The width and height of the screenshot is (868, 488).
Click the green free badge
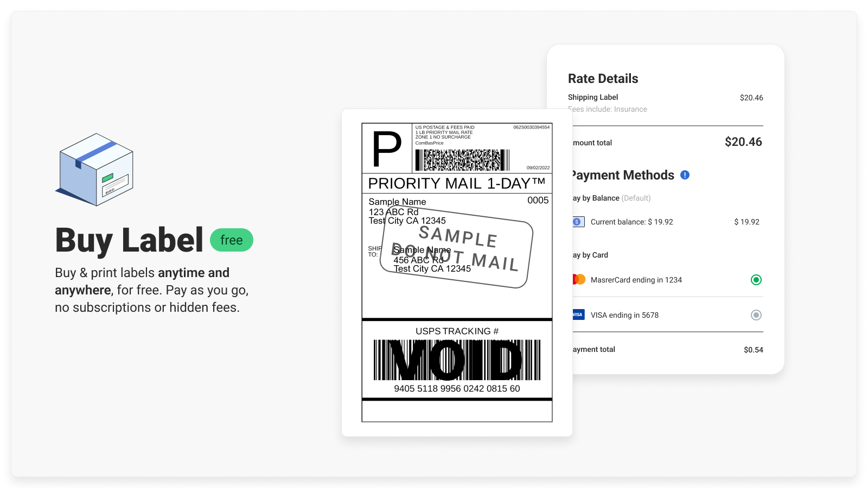pyautogui.click(x=232, y=240)
